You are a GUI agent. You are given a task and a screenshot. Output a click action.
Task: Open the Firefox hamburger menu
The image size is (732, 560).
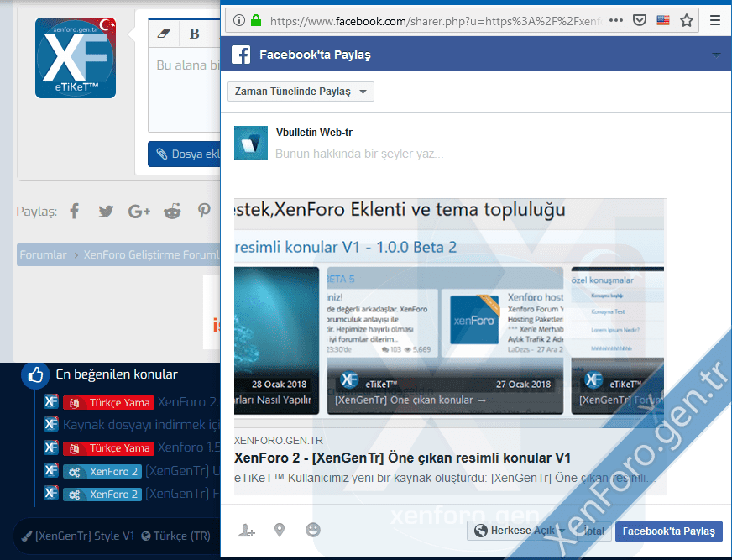click(715, 20)
